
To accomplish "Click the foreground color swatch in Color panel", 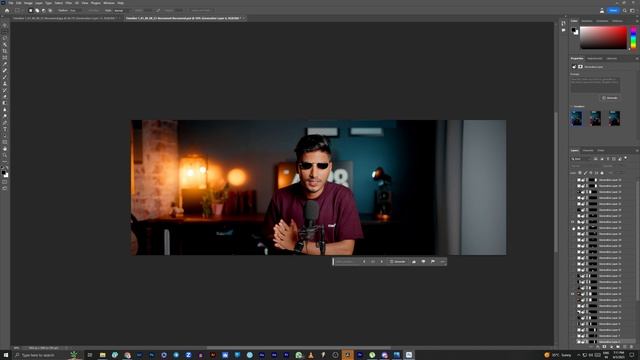I will (573, 29).
